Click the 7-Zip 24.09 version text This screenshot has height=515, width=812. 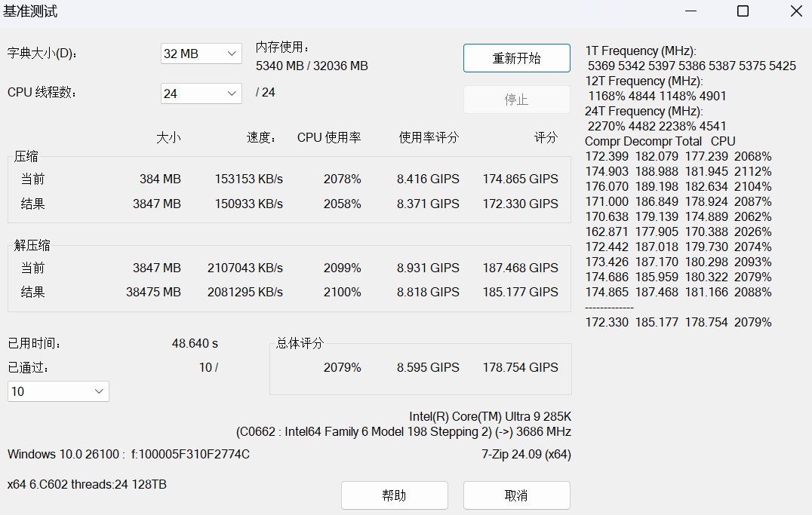click(527, 454)
